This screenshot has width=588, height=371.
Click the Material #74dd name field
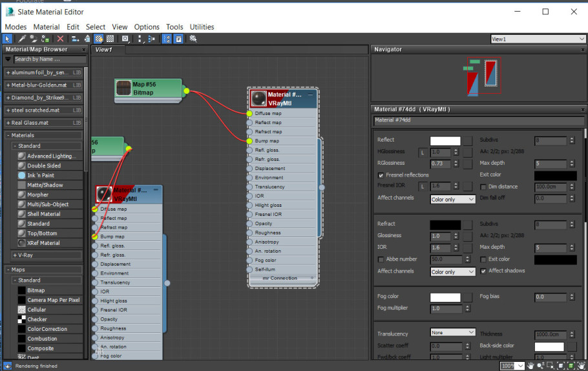479,120
